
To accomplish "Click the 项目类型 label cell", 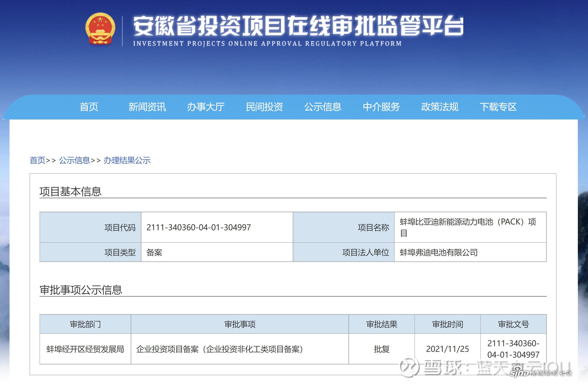I will [90, 252].
